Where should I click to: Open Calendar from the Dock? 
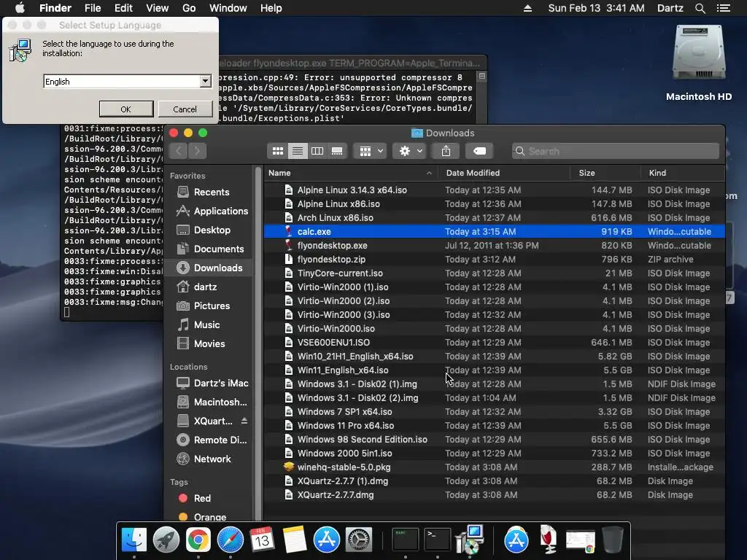point(262,540)
